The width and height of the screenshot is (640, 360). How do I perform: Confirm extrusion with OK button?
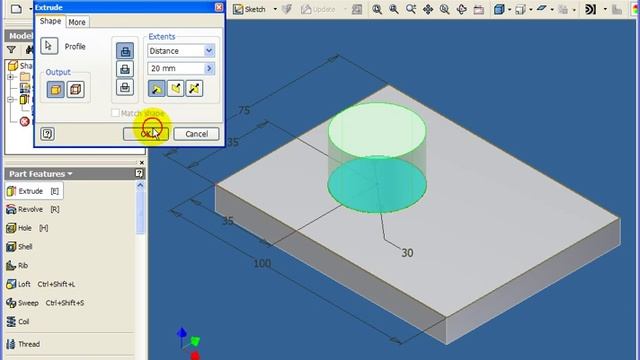[146, 134]
